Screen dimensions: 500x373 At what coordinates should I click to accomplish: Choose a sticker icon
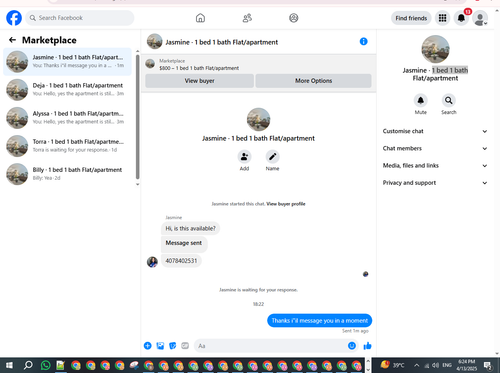tap(173, 346)
